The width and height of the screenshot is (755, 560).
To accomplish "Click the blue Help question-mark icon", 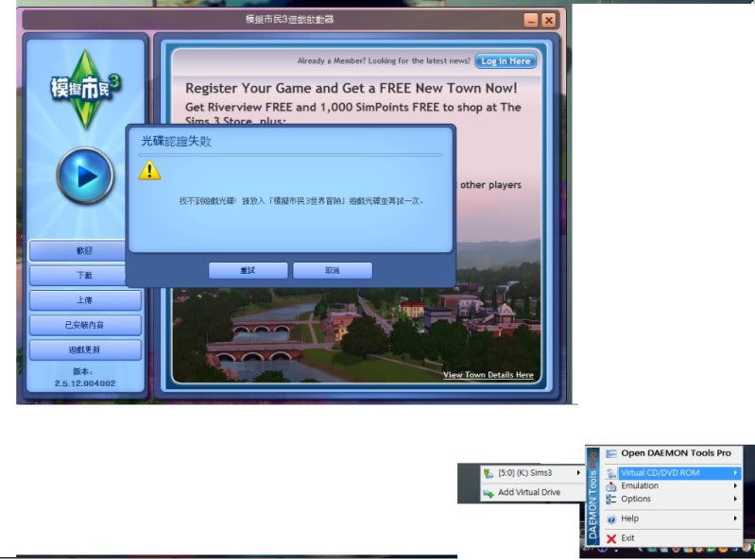I will 611,519.
